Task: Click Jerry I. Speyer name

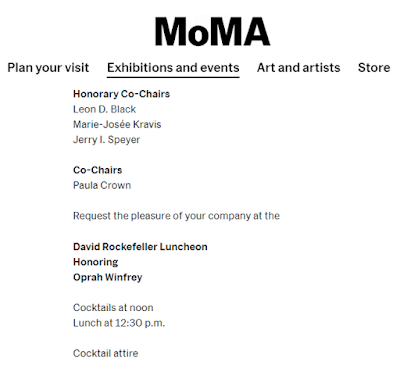Action: point(106,140)
